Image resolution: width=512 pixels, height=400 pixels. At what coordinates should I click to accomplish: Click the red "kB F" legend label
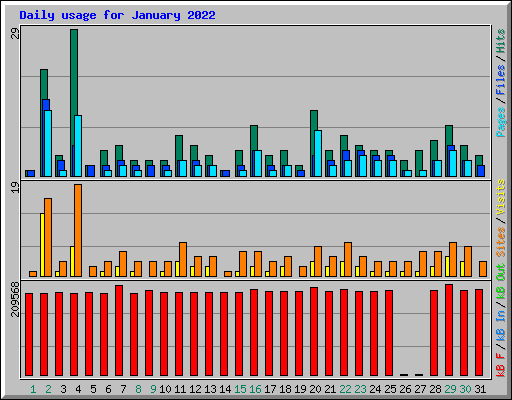click(501, 365)
